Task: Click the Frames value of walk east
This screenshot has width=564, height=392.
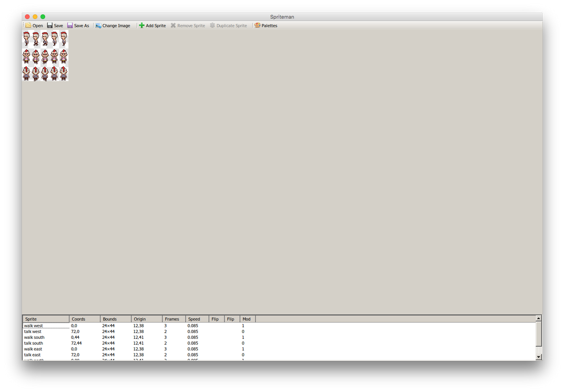Action: coord(165,349)
